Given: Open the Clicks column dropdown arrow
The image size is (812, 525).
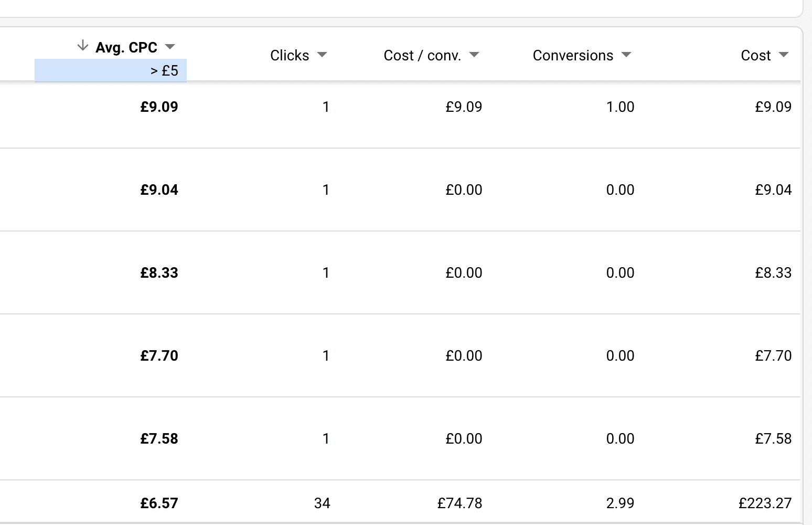Looking at the screenshot, I should click(323, 55).
